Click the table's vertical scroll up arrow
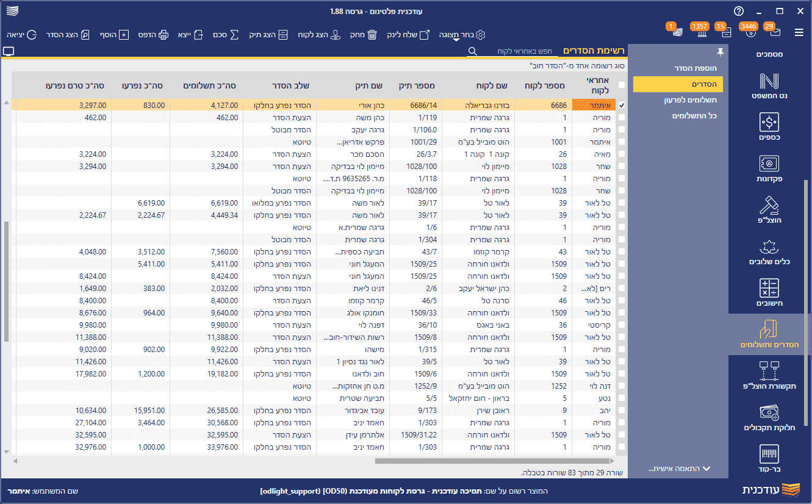Screen dimensions: 812x504 click(x=7, y=103)
